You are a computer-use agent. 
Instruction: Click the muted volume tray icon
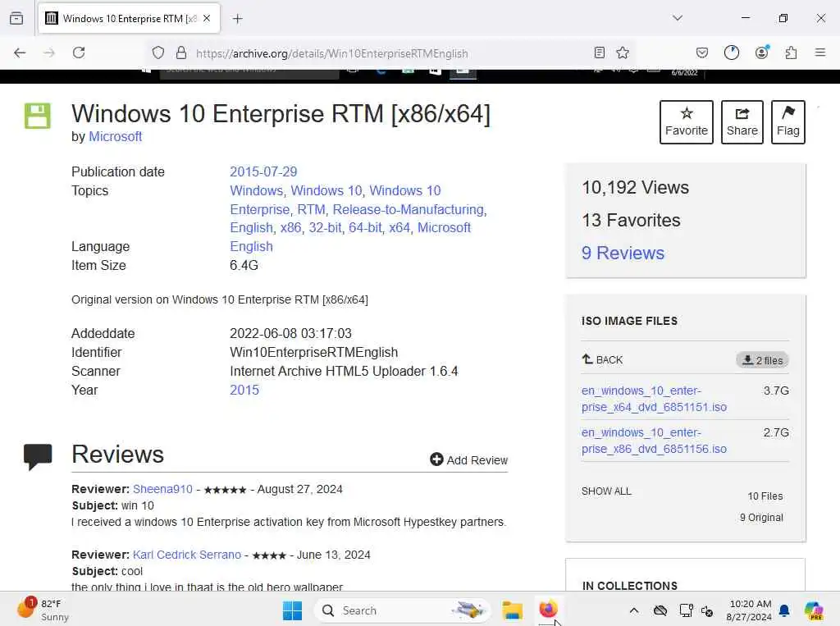707,611
